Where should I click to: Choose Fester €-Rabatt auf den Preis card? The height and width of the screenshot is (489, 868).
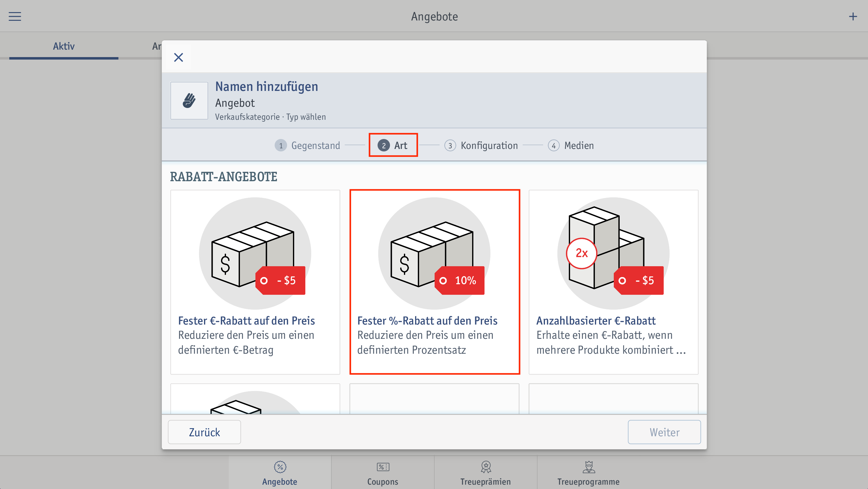pyautogui.click(x=255, y=282)
